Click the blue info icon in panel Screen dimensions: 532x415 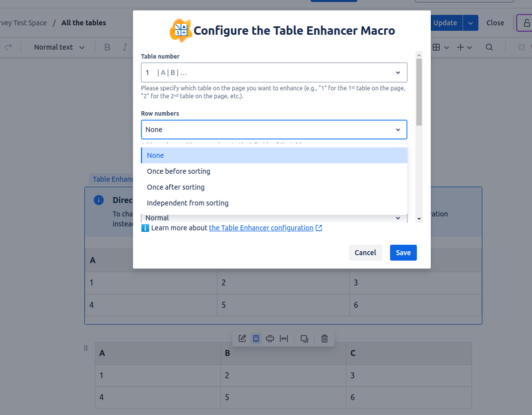pos(99,200)
